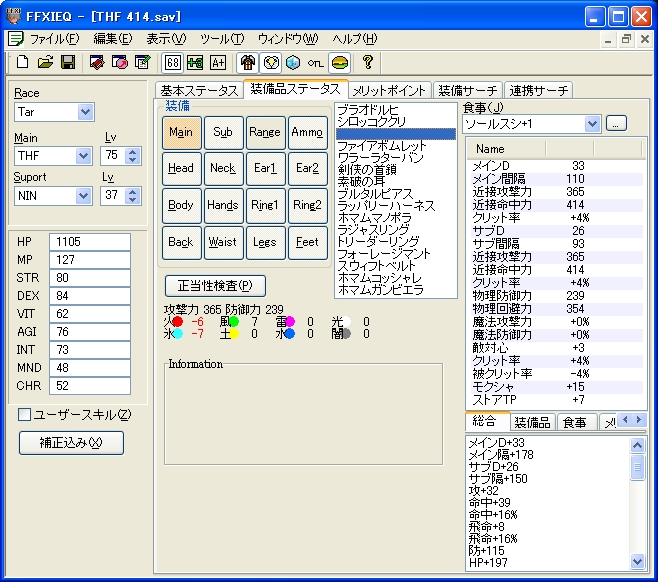
Task: Toggle the '68' toolbar icon
Action: [x=172, y=63]
